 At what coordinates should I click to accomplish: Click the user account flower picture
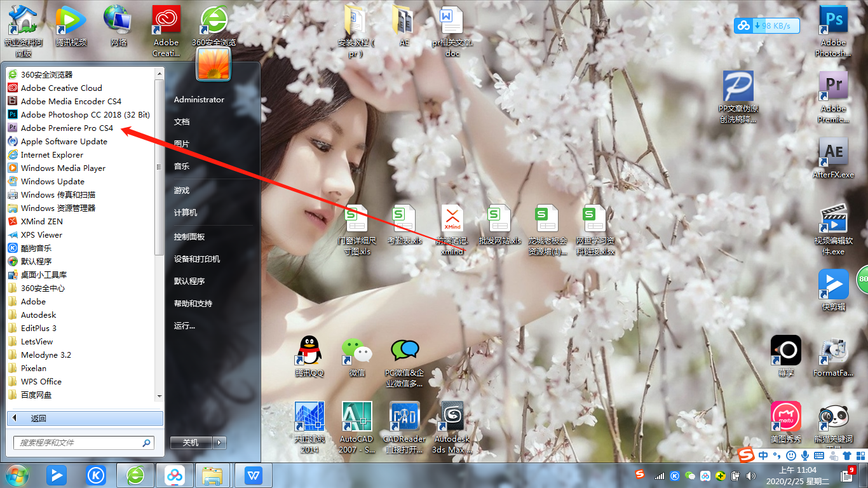tap(214, 63)
